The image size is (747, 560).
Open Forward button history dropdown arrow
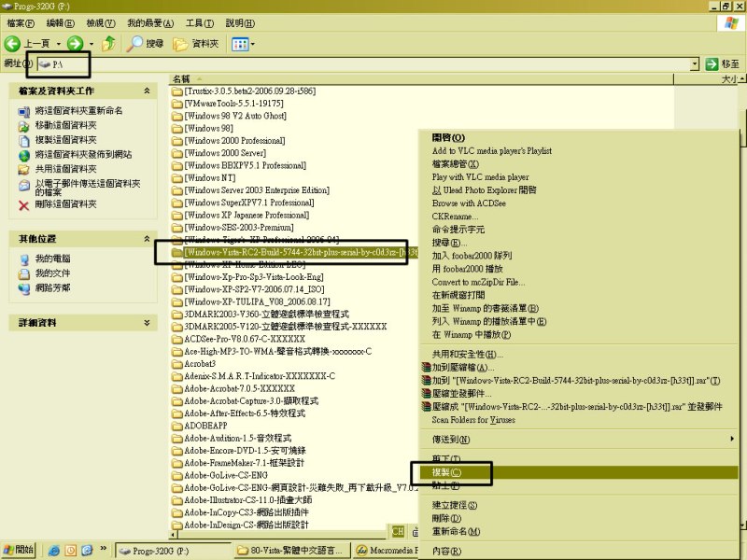[92, 44]
